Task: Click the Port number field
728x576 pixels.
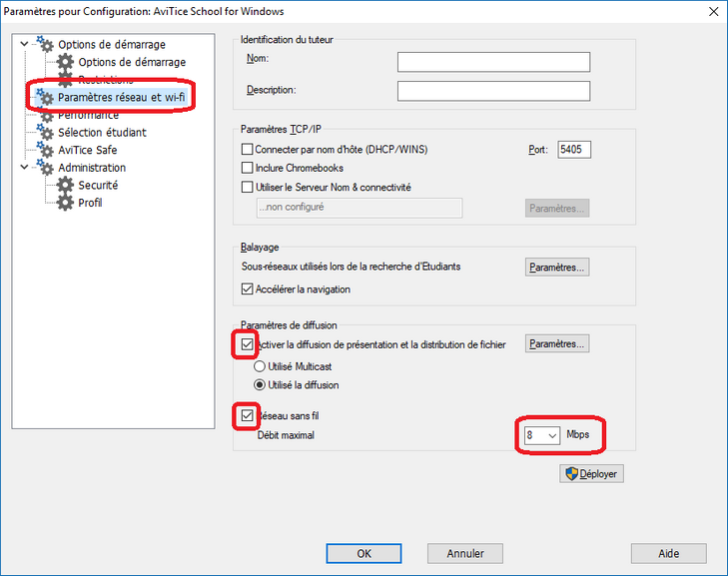Action: 574,150
